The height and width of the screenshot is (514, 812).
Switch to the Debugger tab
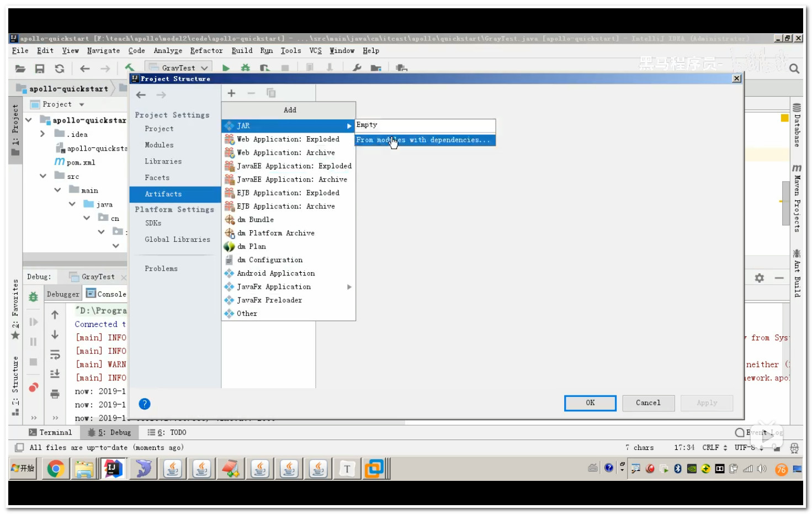pos(63,294)
